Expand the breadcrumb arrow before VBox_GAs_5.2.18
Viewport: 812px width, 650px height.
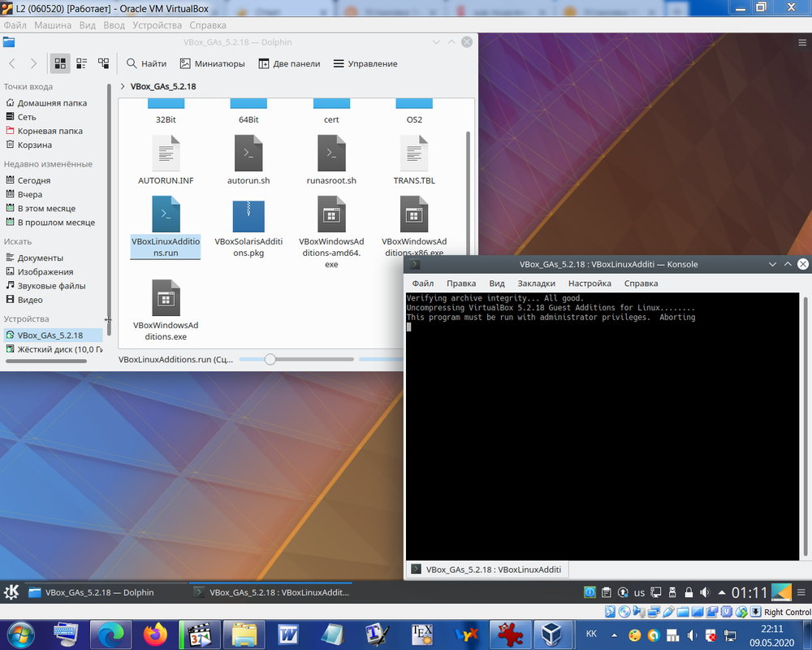(123, 86)
